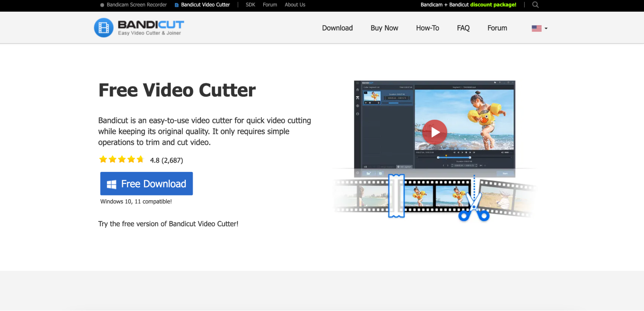Click the gray dot before Bandicam Screen Recorder
This screenshot has height=311, width=644.
point(102,5)
